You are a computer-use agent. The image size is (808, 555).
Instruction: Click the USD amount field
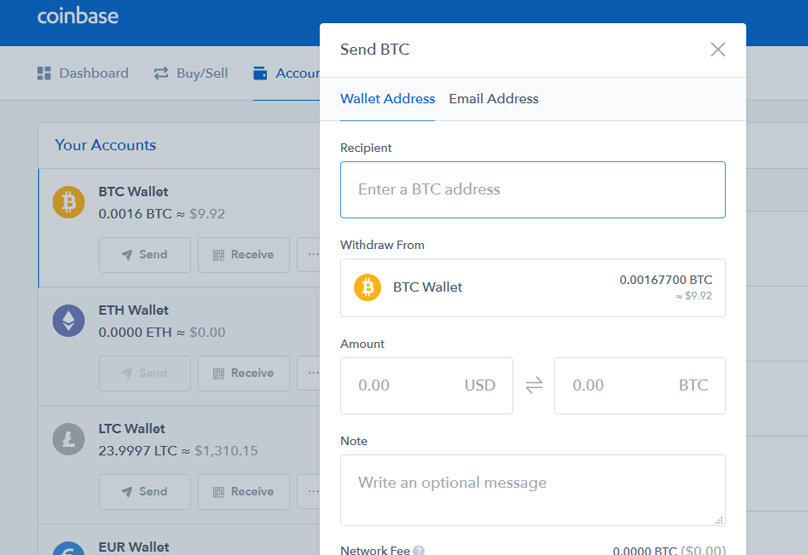click(427, 385)
